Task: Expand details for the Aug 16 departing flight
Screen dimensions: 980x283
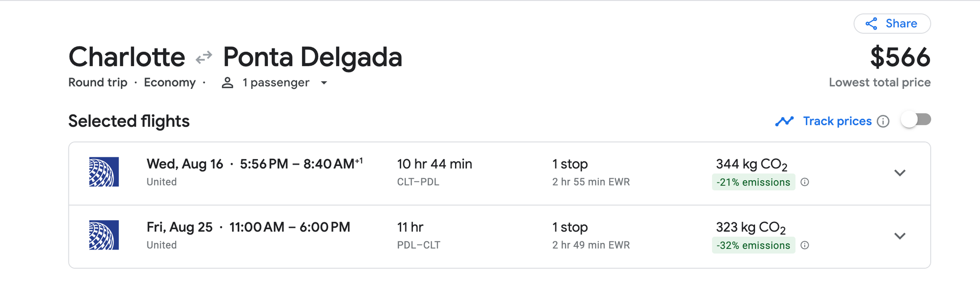Action: tap(900, 173)
